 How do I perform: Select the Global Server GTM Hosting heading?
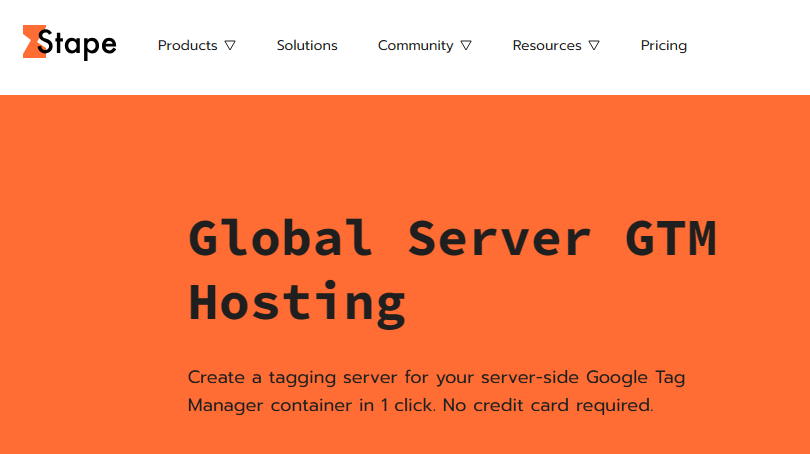pos(453,272)
